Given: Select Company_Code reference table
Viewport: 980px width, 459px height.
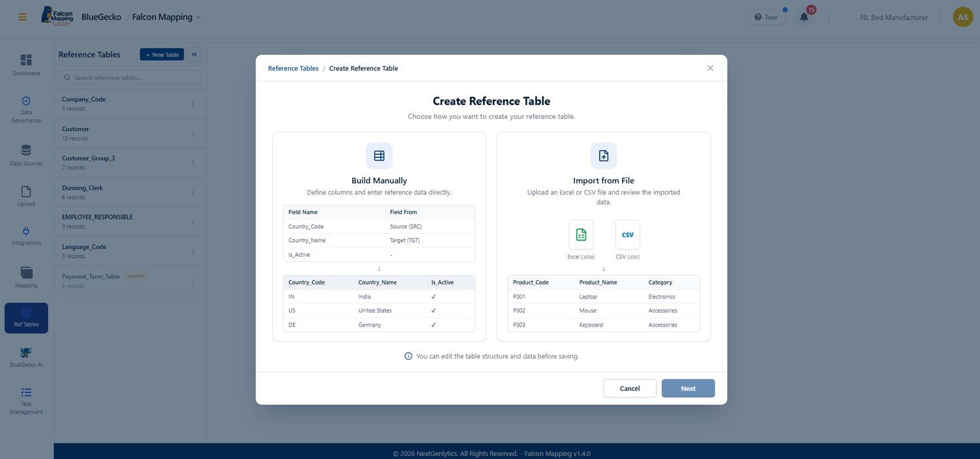Looking at the screenshot, I should 130,104.
